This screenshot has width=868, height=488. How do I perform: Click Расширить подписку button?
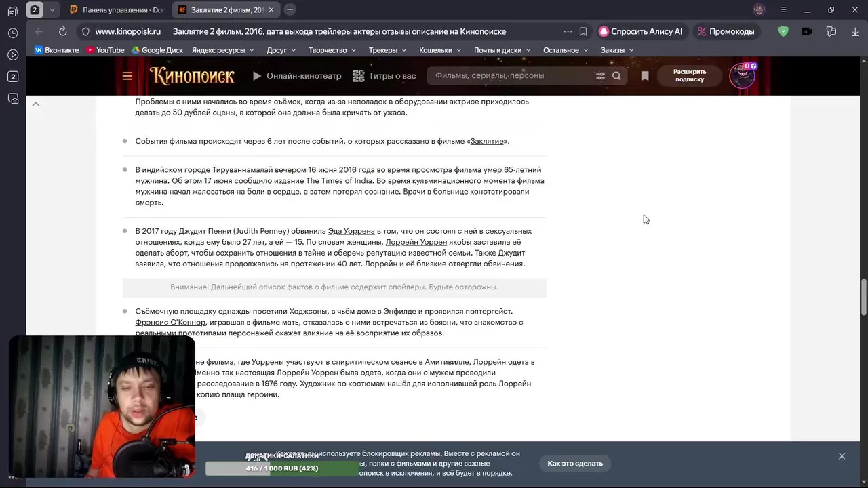(x=690, y=75)
